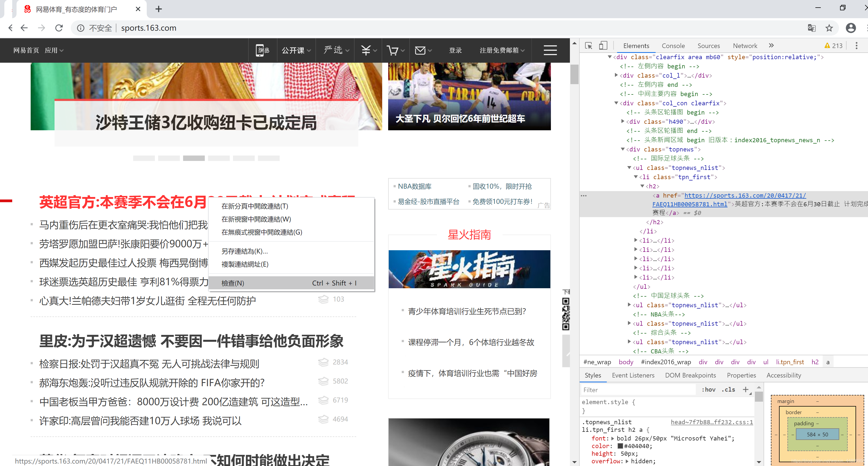868x466 pixels.
Task: Expand the div class h490 node
Action: [x=623, y=121]
